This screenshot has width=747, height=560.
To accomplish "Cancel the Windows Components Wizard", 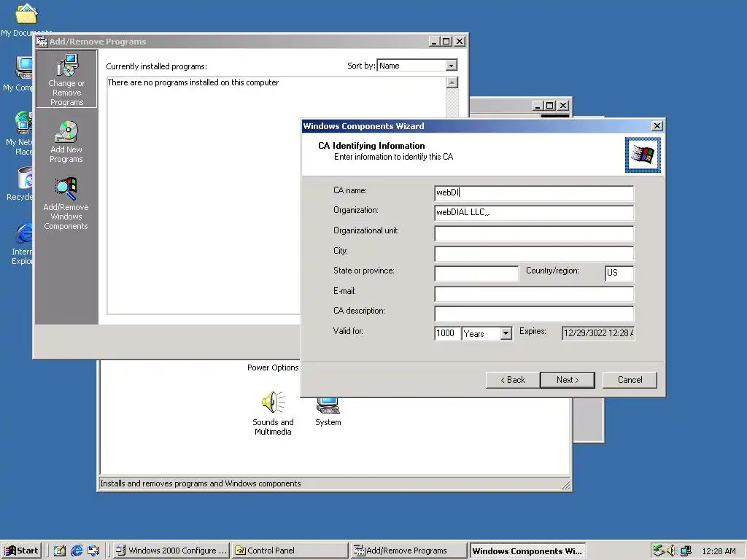I will pos(630,380).
